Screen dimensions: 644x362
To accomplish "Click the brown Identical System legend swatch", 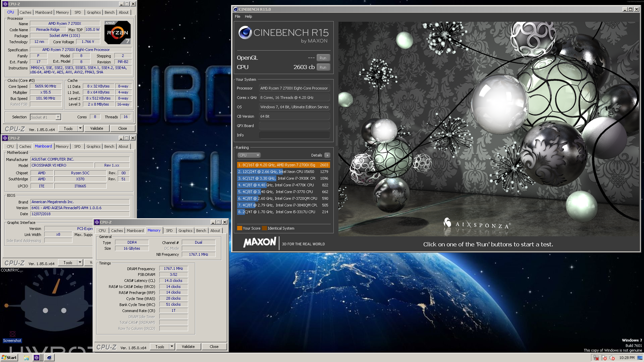I will point(264,228).
